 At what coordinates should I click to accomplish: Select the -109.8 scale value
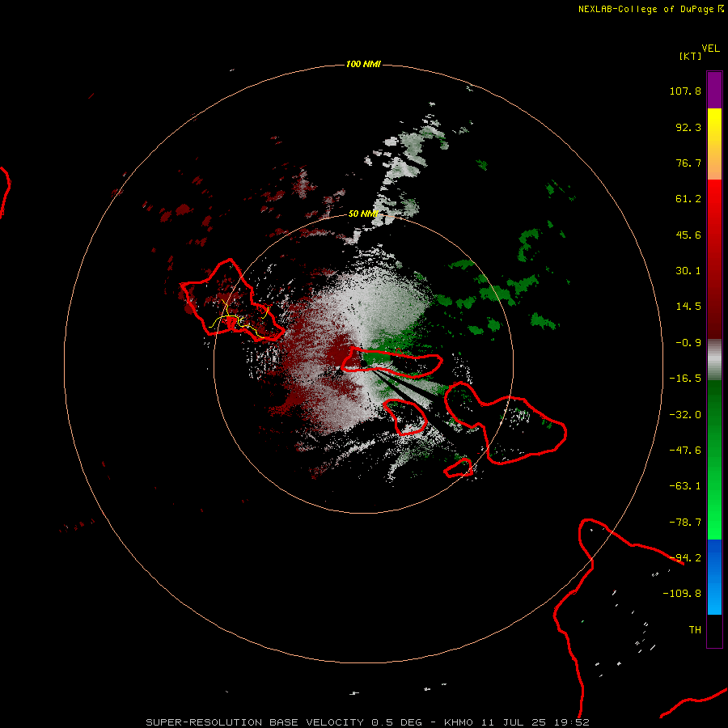coord(682,594)
